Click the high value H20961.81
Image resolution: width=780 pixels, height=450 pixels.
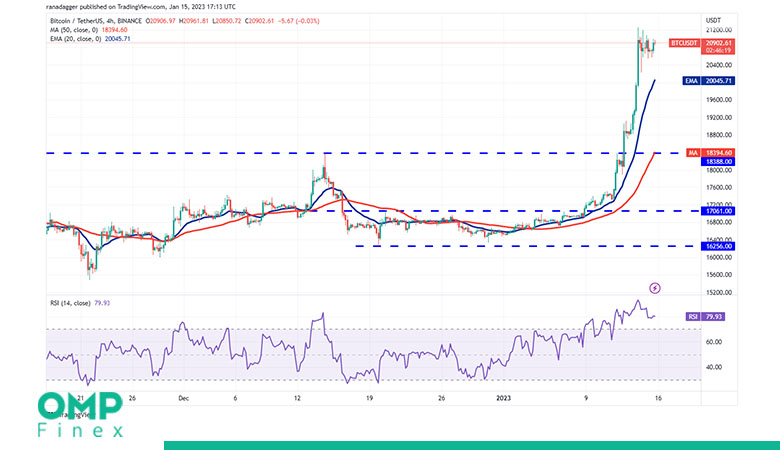pos(194,21)
